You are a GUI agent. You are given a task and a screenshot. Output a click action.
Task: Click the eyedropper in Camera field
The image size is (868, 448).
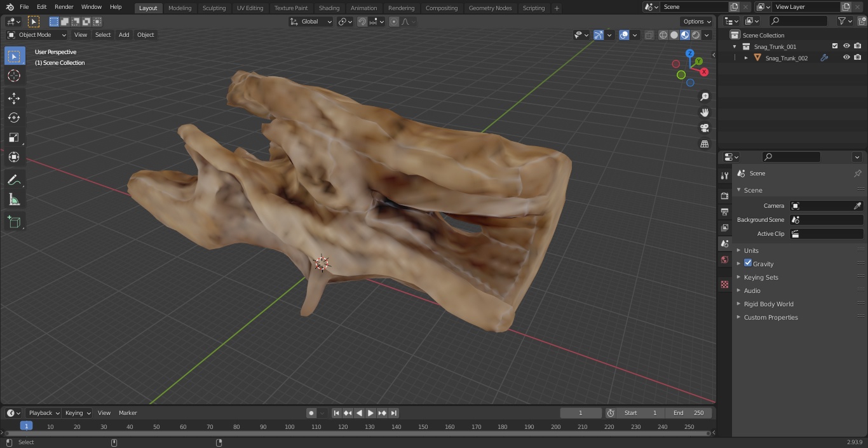[x=857, y=206]
